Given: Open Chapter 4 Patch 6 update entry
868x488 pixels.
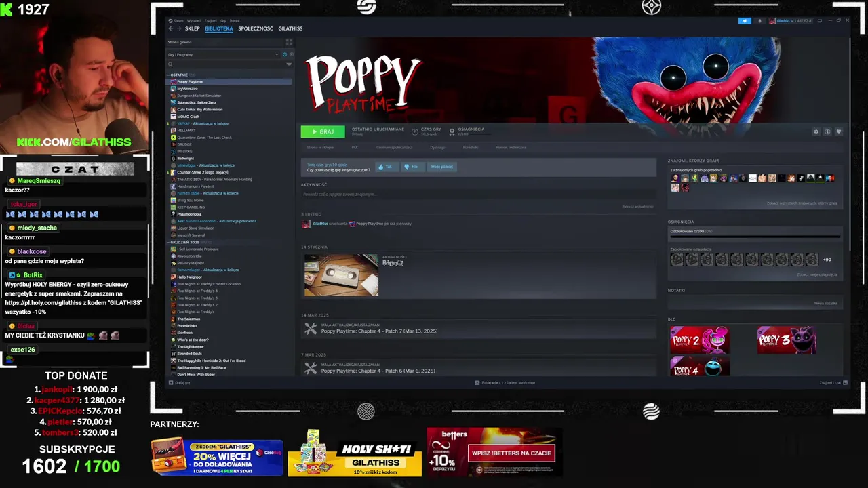Looking at the screenshot, I should pos(478,368).
